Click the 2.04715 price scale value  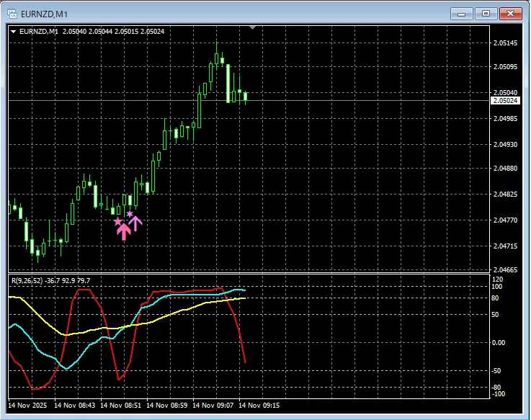pos(506,246)
